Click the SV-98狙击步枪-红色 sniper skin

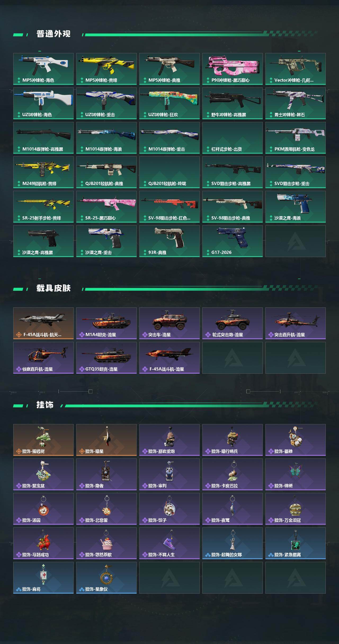169,207
